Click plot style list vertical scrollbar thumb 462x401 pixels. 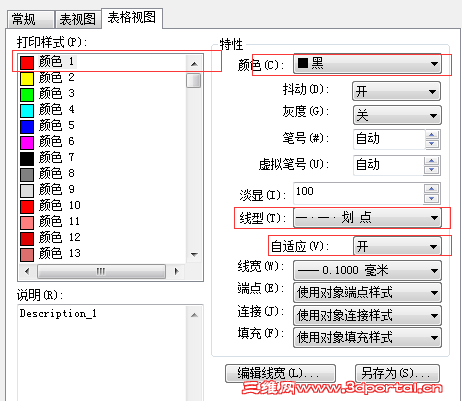(x=194, y=81)
